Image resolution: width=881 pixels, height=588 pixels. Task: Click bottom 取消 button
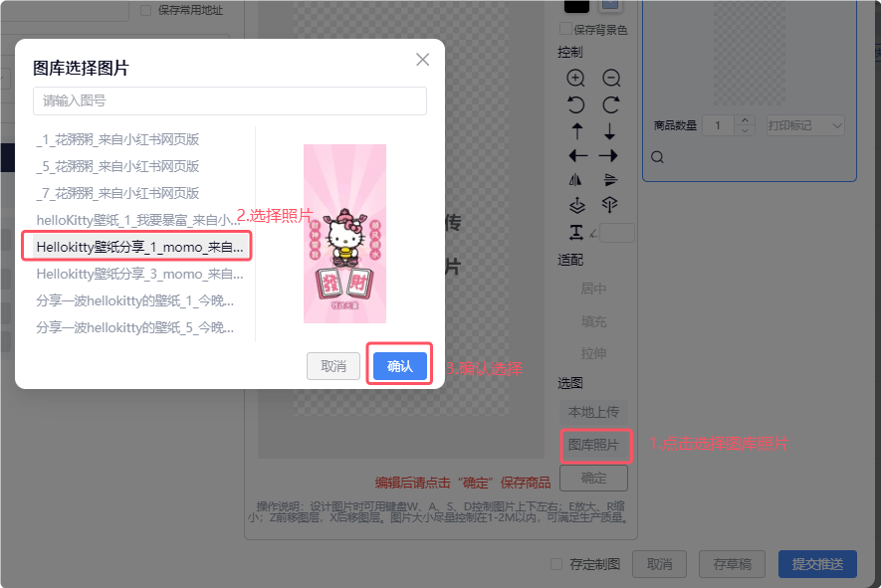(659, 564)
